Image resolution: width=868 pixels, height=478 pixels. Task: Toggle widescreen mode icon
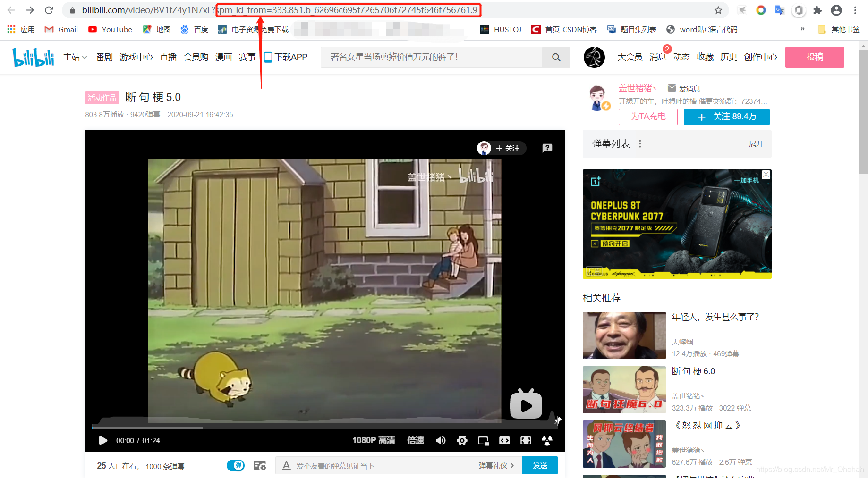tap(504, 440)
